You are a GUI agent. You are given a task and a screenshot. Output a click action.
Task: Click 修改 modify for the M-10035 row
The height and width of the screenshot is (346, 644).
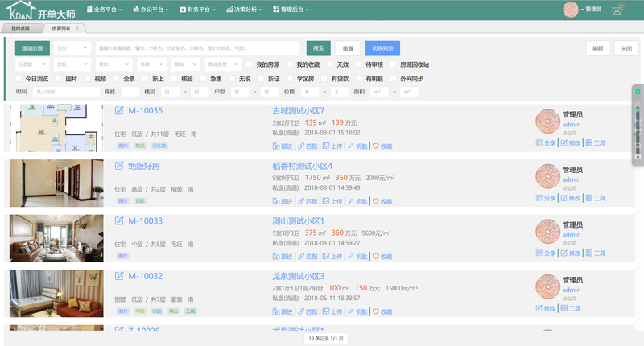[x=571, y=143]
